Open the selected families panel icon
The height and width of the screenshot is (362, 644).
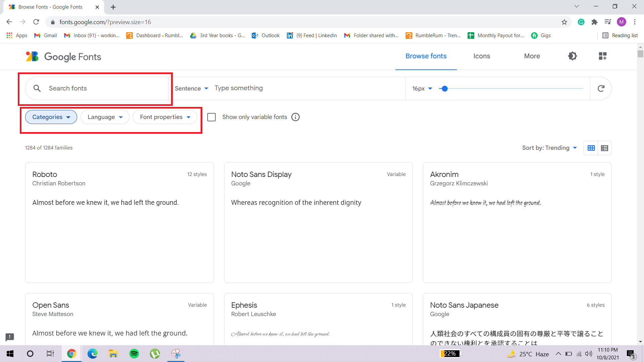(x=603, y=56)
